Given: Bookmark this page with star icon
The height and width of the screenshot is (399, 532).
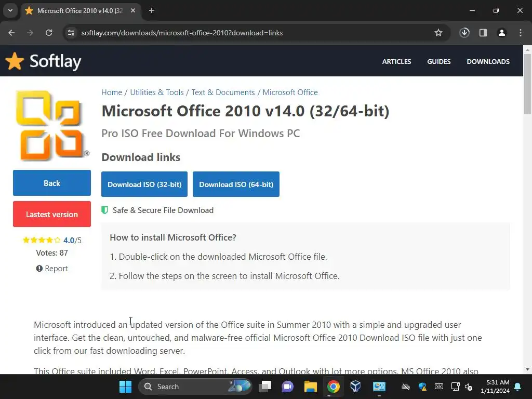Looking at the screenshot, I should 438,33.
